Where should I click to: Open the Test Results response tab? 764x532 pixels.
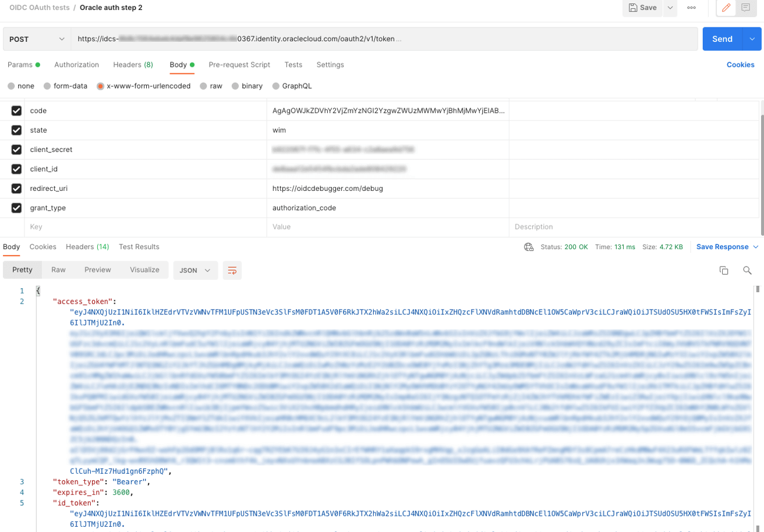[x=139, y=247]
